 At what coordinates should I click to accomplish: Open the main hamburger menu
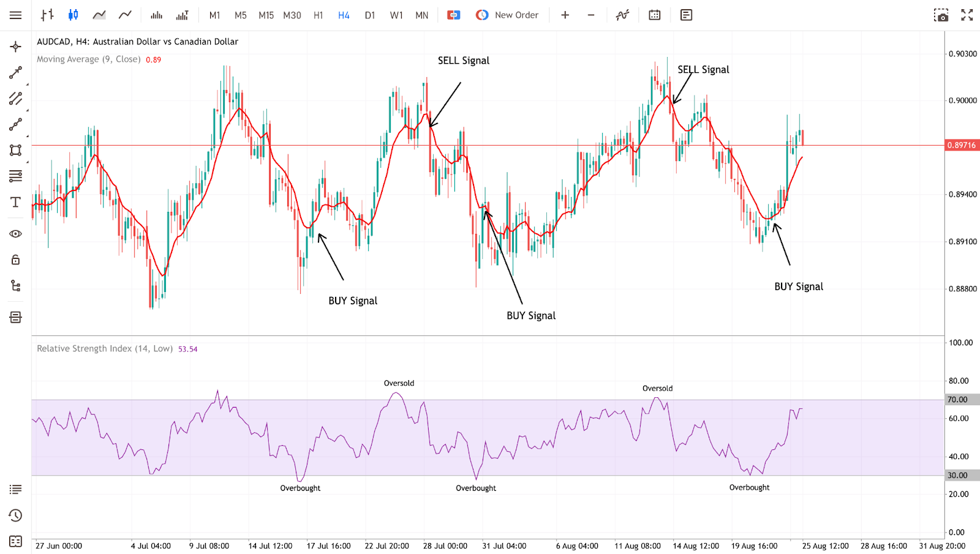(15, 15)
